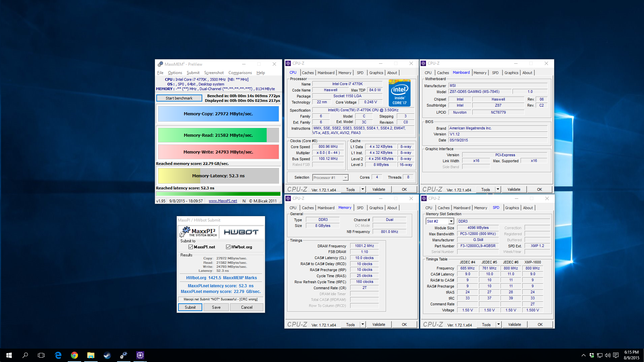Click the Memory-Write result bar
644x362 pixels.
(x=218, y=152)
